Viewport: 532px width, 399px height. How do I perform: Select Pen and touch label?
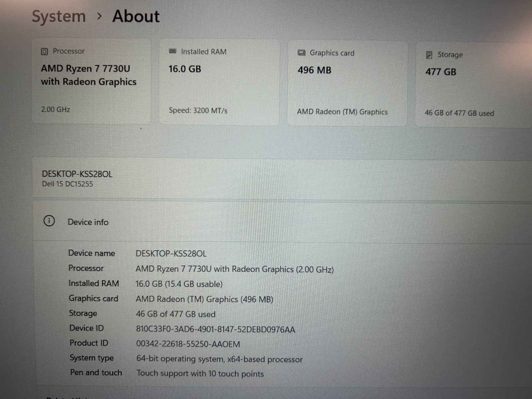coord(96,372)
